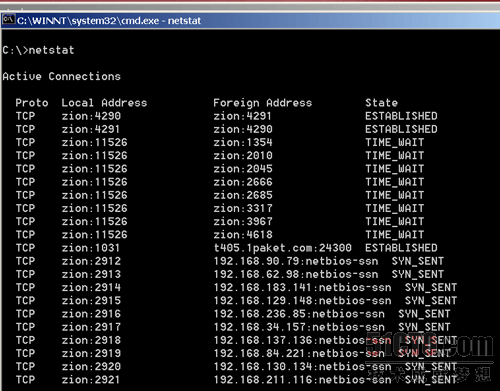This screenshot has width=500, height=391.
Task: Select local address 'zion:2916'
Action: pos(91,314)
